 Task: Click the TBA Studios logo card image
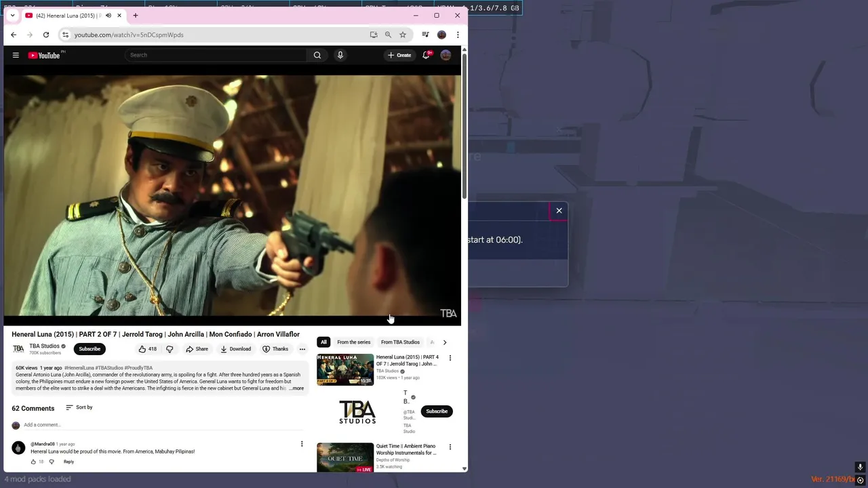coord(357,411)
